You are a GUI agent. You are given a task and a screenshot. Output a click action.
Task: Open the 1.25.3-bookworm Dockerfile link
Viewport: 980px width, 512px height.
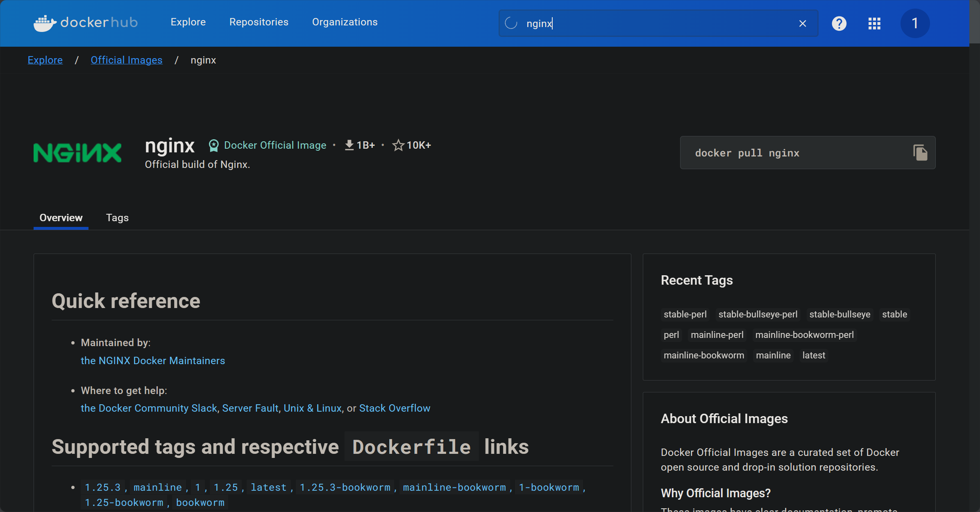(345, 487)
